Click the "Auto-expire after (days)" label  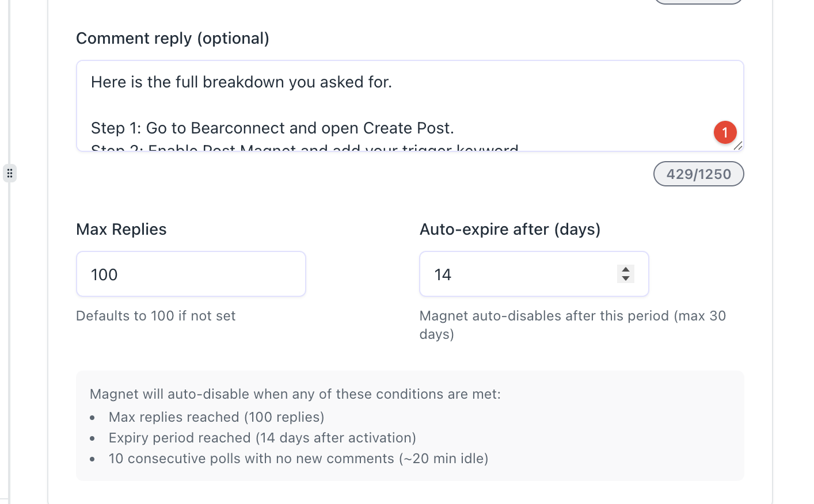(x=509, y=230)
